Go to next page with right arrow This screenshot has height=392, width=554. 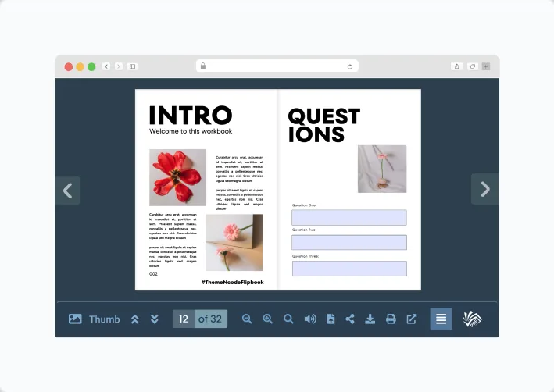click(485, 189)
